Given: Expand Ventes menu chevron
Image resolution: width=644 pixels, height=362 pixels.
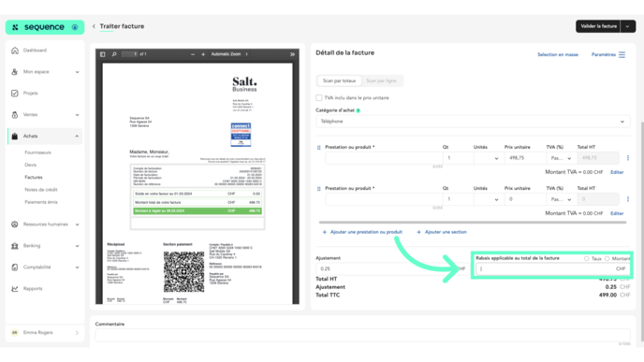Looking at the screenshot, I should (x=77, y=115).
